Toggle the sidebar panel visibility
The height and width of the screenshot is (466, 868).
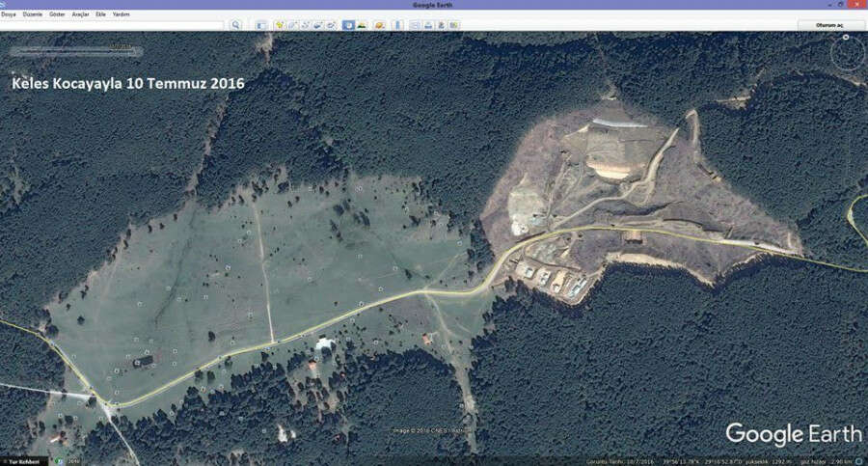click(261, 24)
